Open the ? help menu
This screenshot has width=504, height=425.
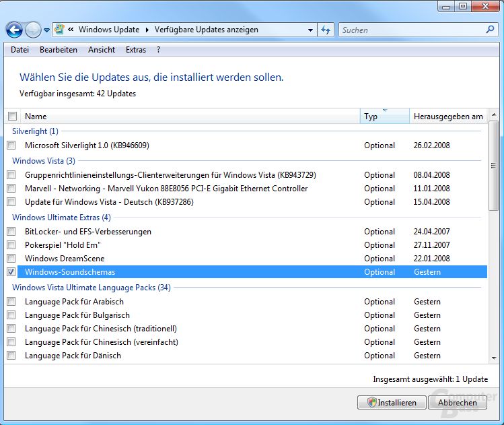158,50
